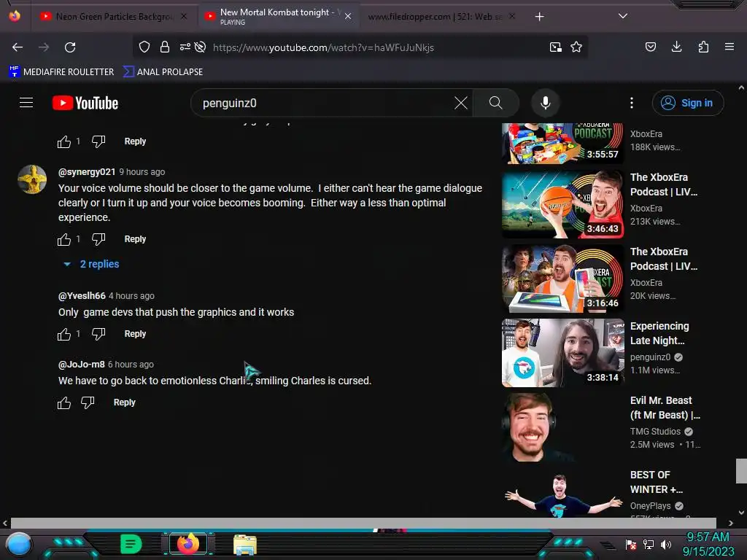Reload the page with the refresh icon

click(70, 47)
